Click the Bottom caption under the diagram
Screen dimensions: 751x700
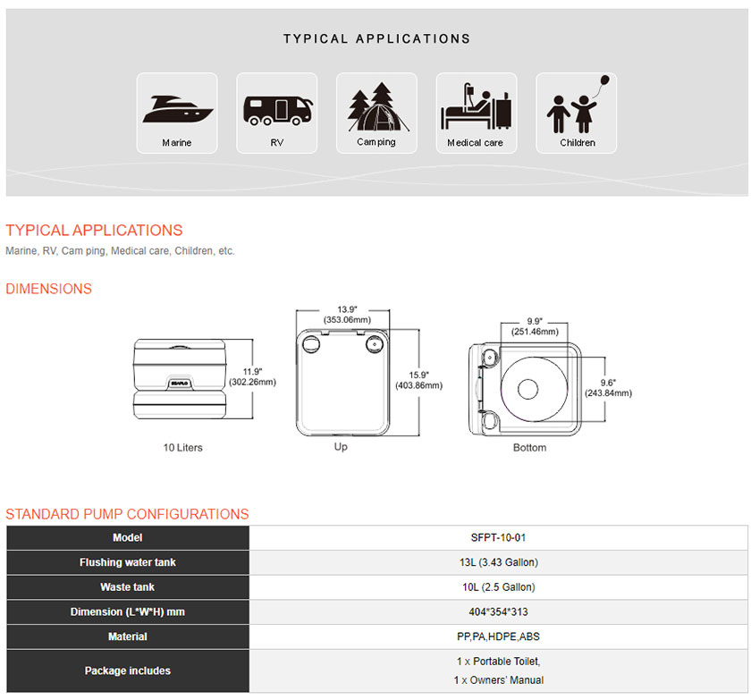[529, 448]
